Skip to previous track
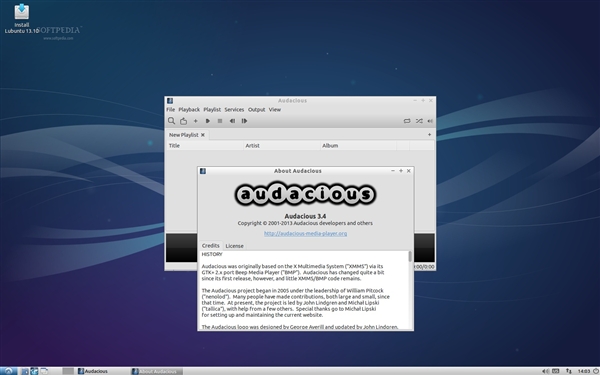The width and height of the screenshot is (600, 375). [232, 121]
